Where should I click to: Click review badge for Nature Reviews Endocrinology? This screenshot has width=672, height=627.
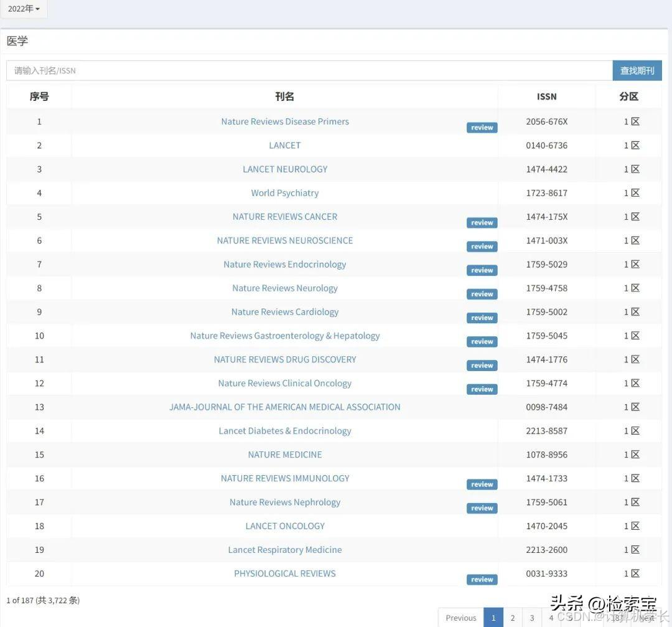tap(482, 270)
